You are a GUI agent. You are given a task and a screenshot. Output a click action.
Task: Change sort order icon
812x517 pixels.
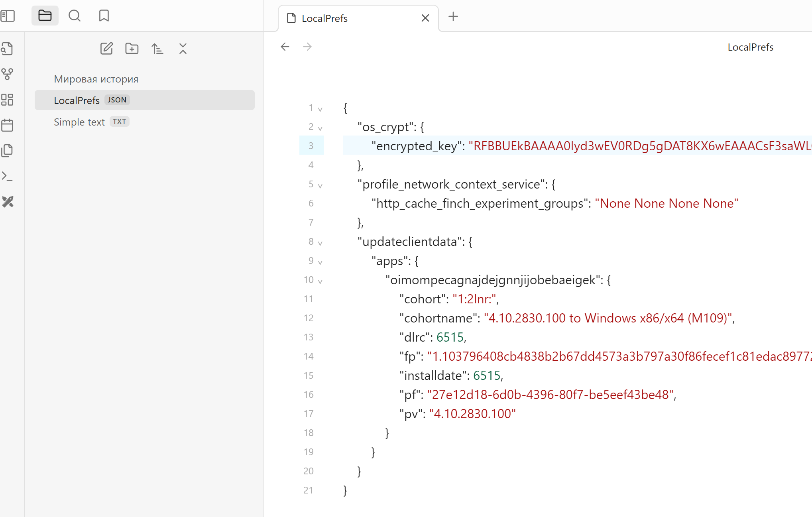[x=157, y=49]
